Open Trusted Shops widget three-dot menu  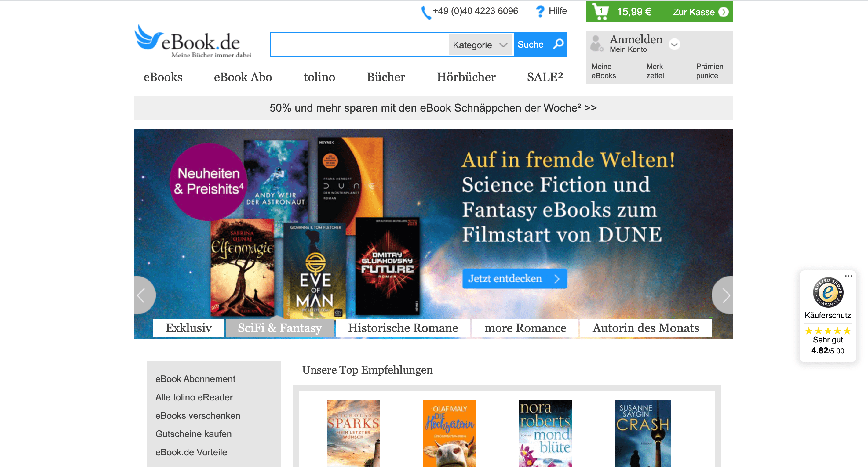(x=848, y=276)
